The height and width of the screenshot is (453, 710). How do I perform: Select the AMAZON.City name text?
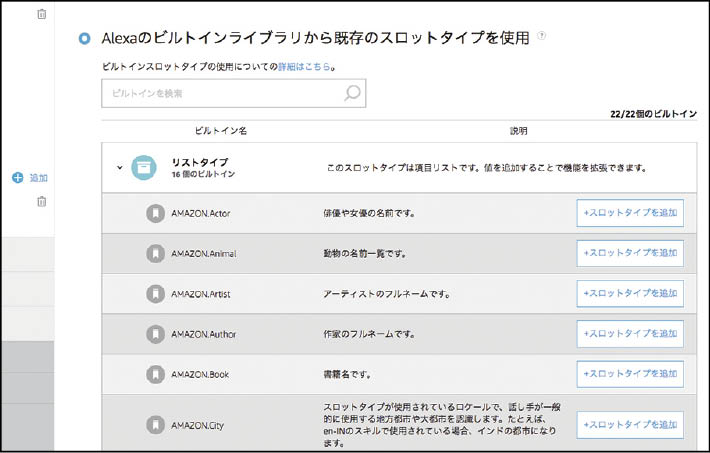click(197, 425)
